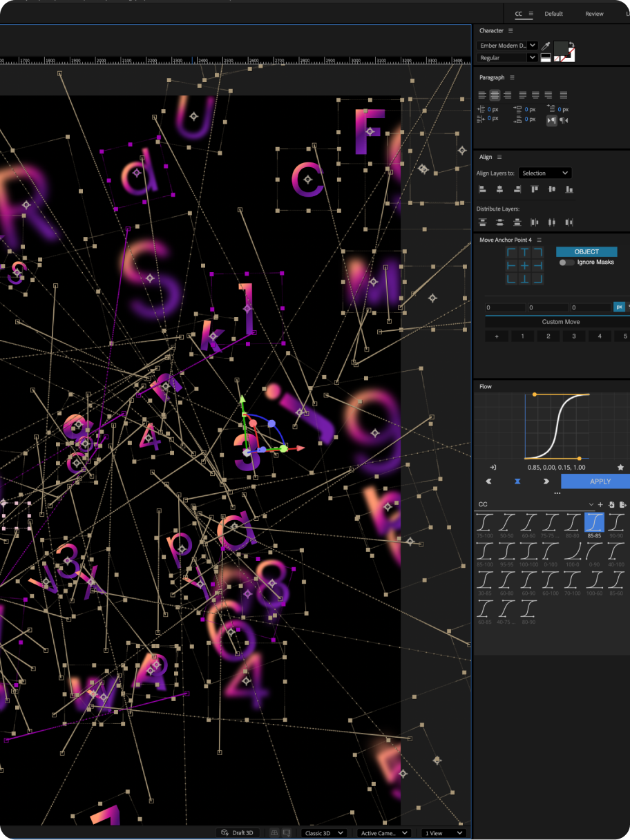This screenshot has width=630, height=840.
Task: Click the Custom Move button
Action: 560,322
